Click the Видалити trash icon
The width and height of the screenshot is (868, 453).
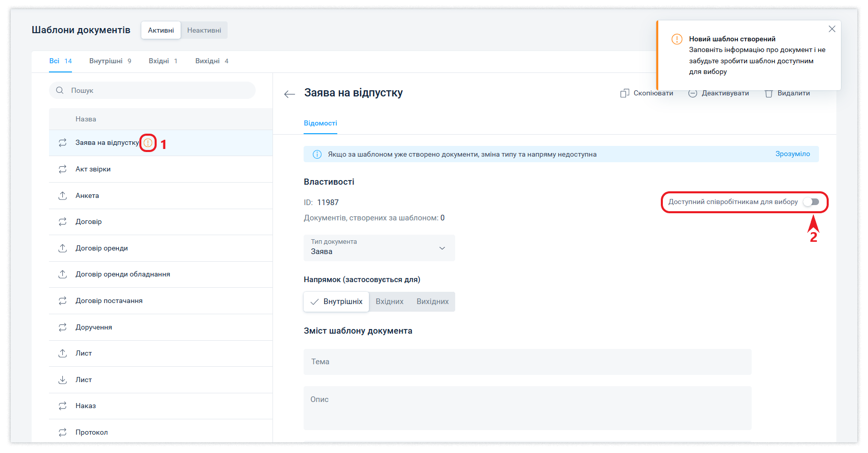768,93
